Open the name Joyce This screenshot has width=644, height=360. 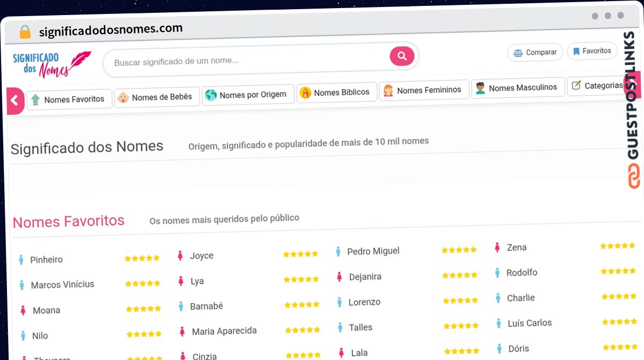(x=202, y=256)
